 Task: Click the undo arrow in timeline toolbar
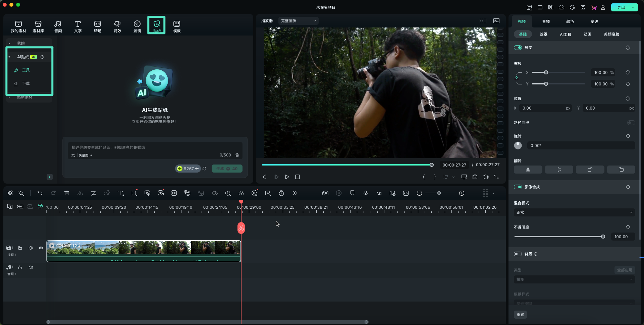40,193
